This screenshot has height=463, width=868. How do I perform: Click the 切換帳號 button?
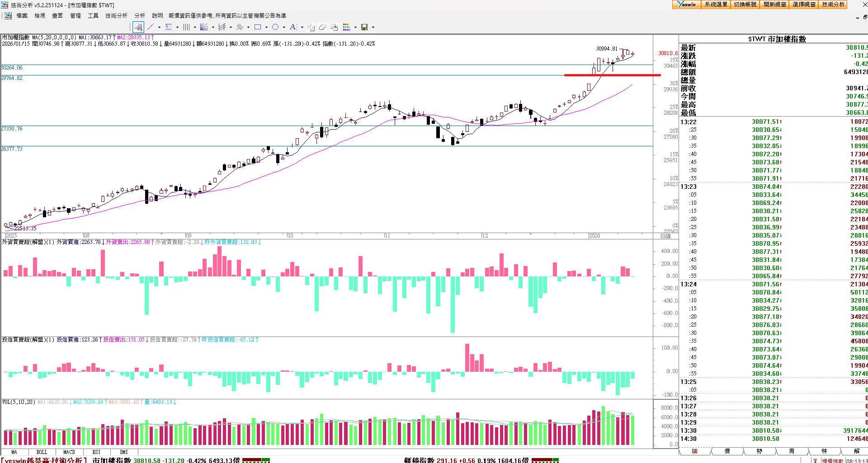pyautogui.click(x=745, y=5)
